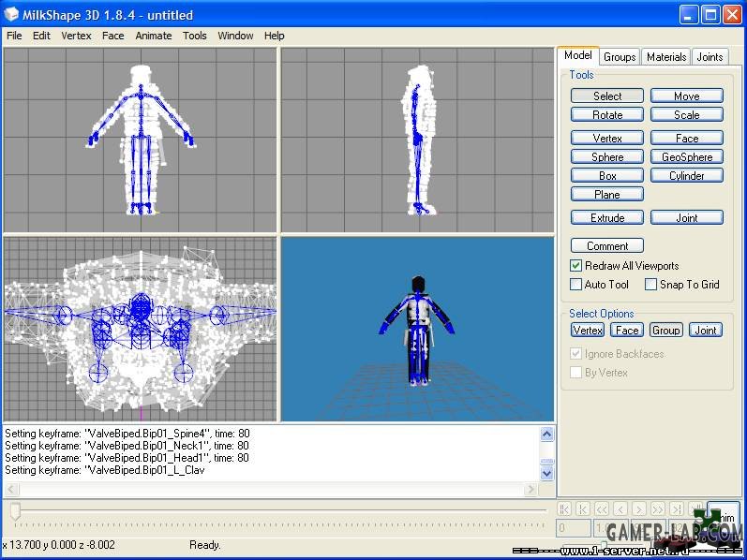747x560 pixels.
Task: Open the Tools menu
Action: click(x=195, y=36)
